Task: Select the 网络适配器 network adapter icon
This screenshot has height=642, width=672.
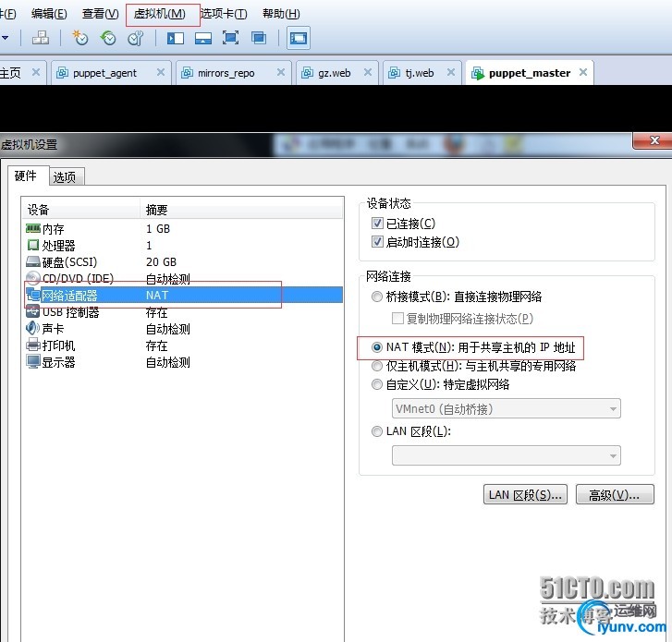Action: point(33,295)
